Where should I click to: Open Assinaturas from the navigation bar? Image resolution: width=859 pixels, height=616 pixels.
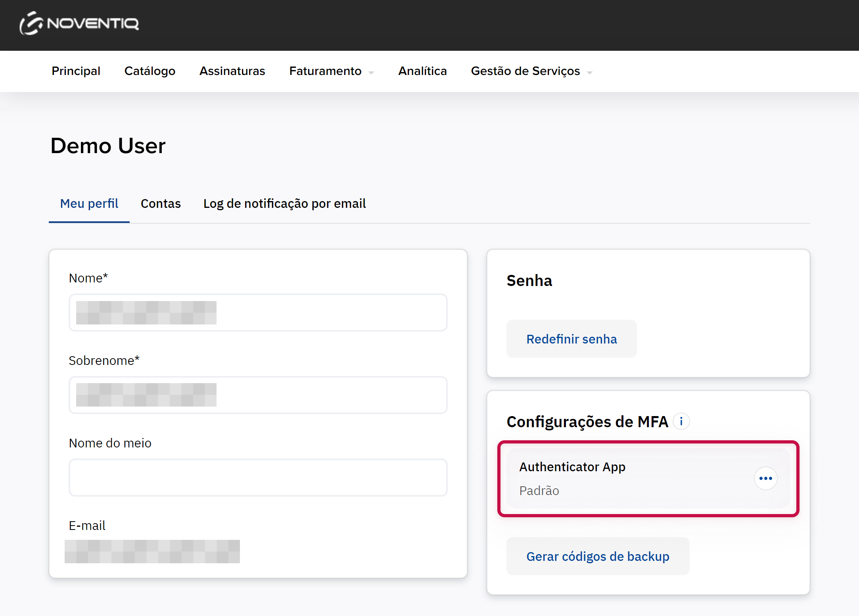(232, 71)
